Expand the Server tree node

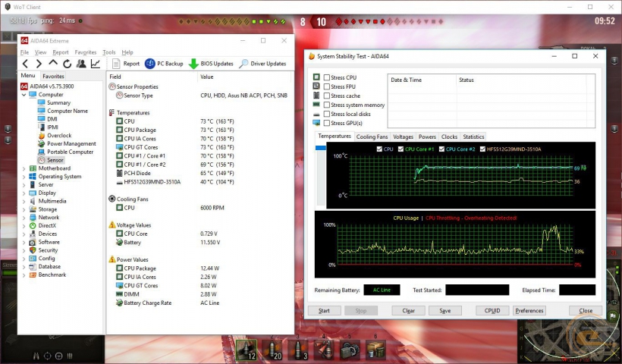point(24,185)
